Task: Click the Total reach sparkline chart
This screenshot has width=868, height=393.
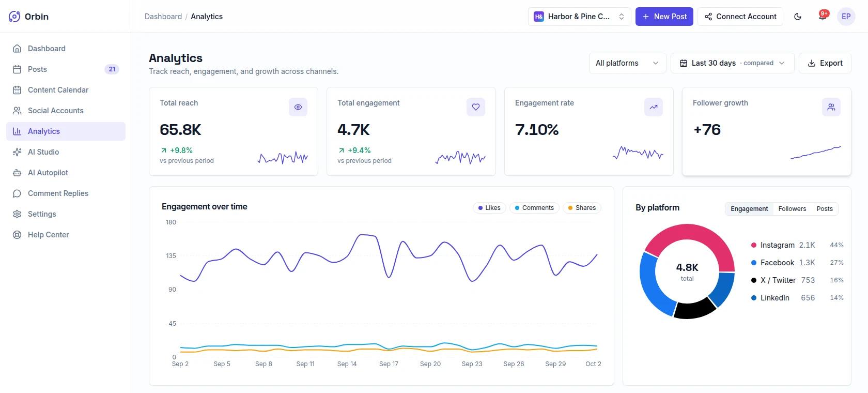Action: tap(283, 157)
